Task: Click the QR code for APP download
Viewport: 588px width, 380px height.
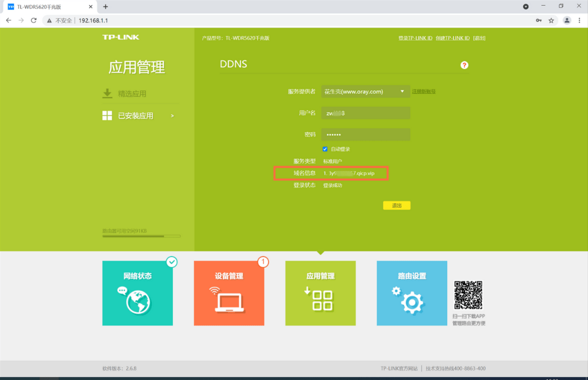Action: pyautogui.click(x=468, y=295)
